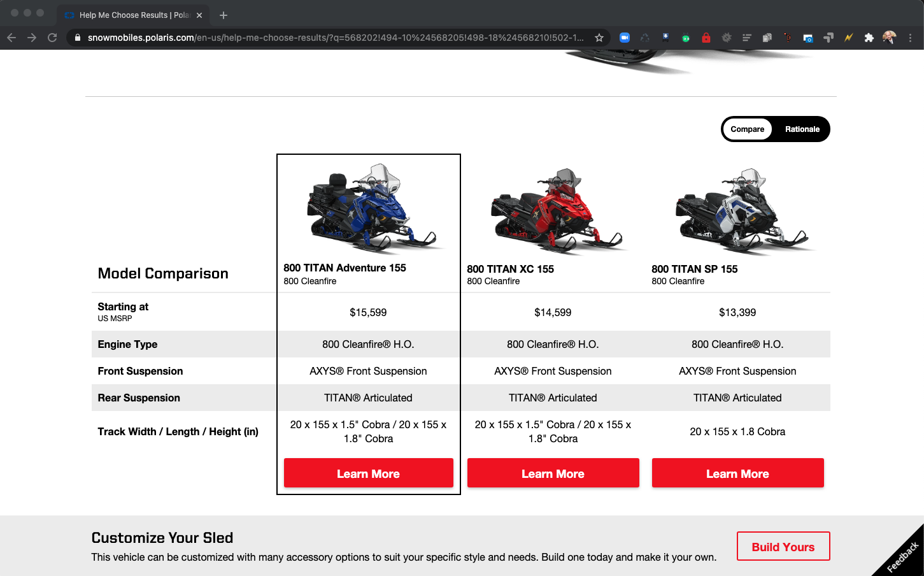Click the Front Suspension row label
Image resolution: width=924 pixels, height=576 pixels.
click(x=140, y=371)
